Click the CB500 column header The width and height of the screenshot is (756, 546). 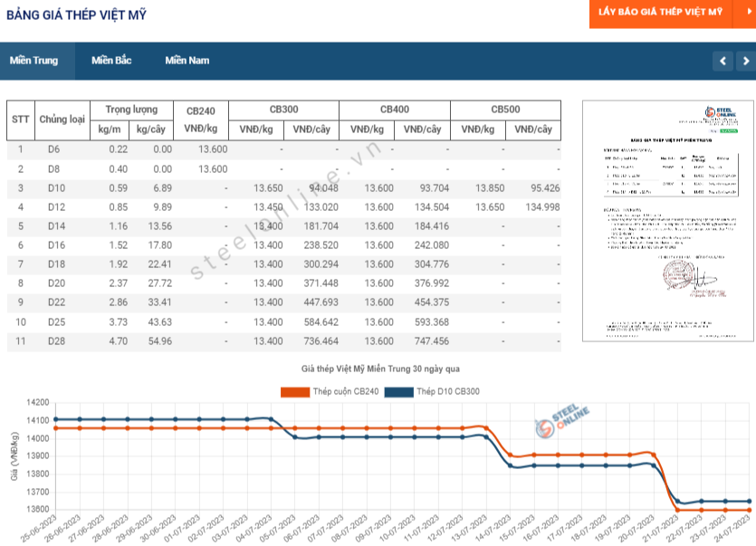tap(505, 110)
